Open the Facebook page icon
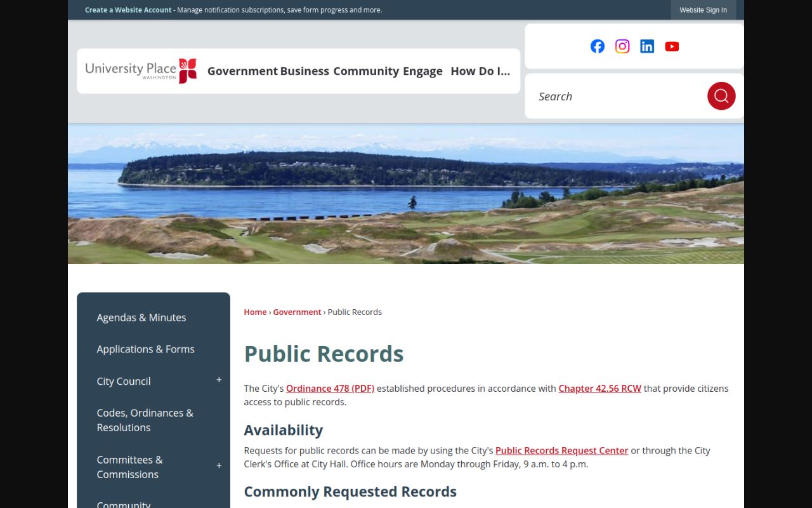812x508 pixels. [x=598, y=46]
